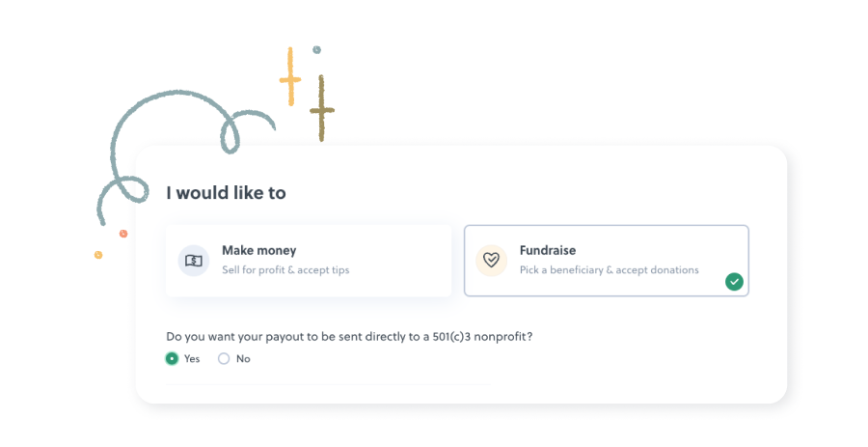Choose the Make money option card
The width and height of the screenshot is (868, 447).
click(309, 261)
